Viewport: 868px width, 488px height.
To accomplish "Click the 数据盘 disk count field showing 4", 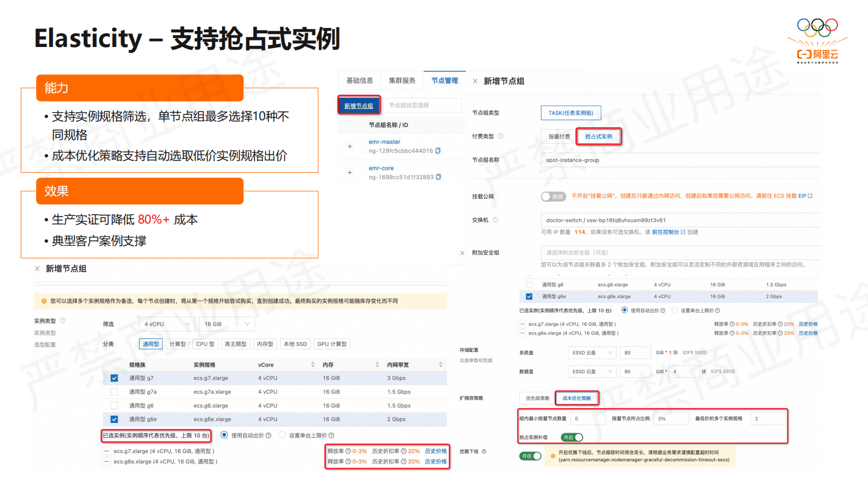I will coord(684,372).
